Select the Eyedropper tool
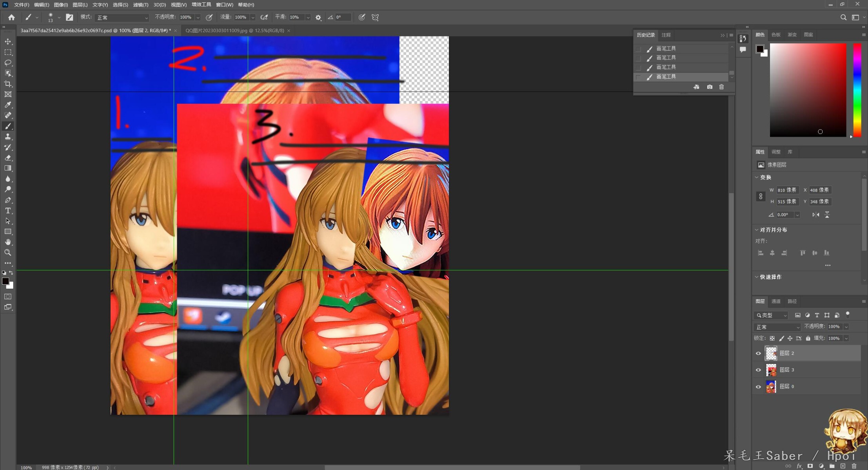 click(8, 105)
